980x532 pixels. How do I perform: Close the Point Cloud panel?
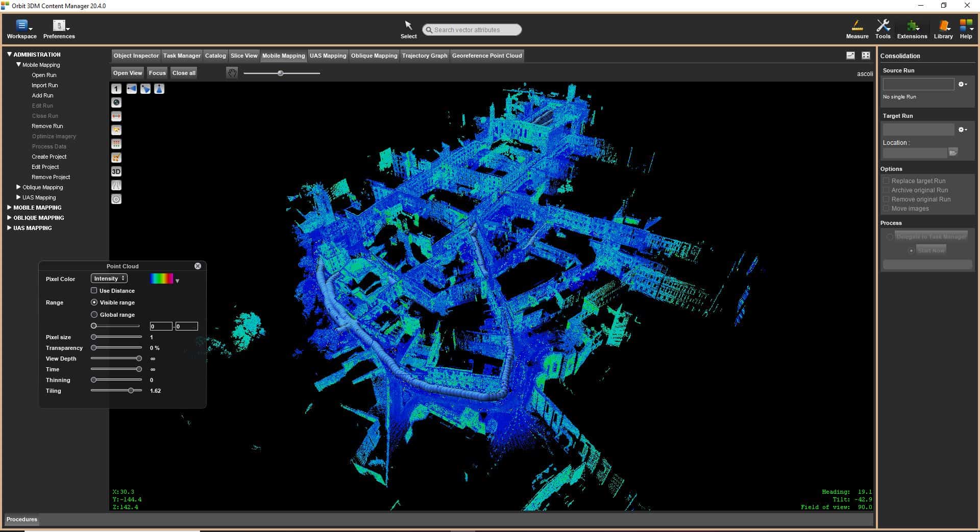pyautogui.click(x=198, y=266)
